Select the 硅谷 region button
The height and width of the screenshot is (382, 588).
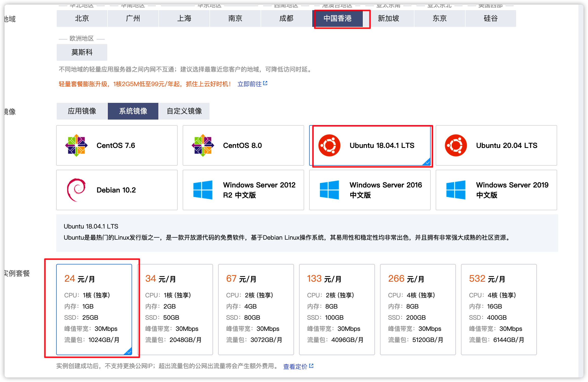pyautogui.click(x=491, y=18)
